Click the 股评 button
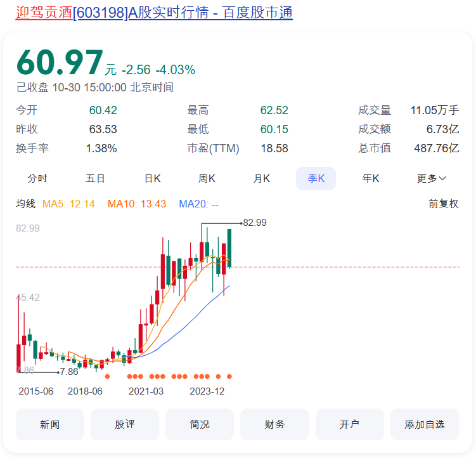The height and width of the screenshot is (458, 476). (x=125, y=424)
